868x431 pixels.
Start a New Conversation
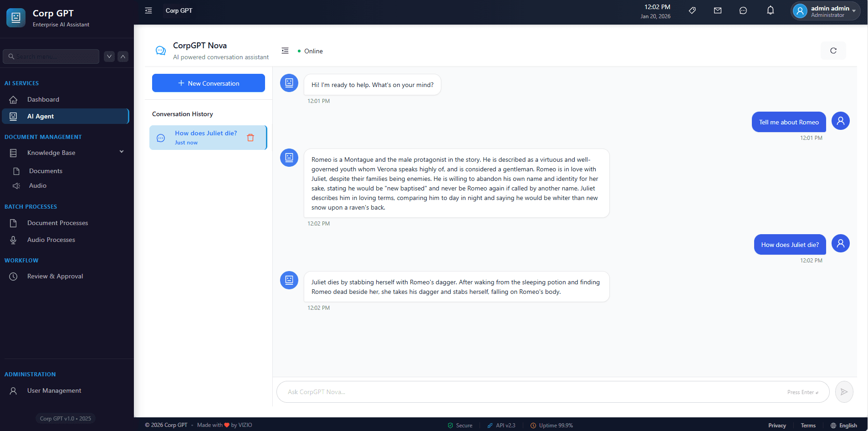pyautogui.click(x=208, y=83)
